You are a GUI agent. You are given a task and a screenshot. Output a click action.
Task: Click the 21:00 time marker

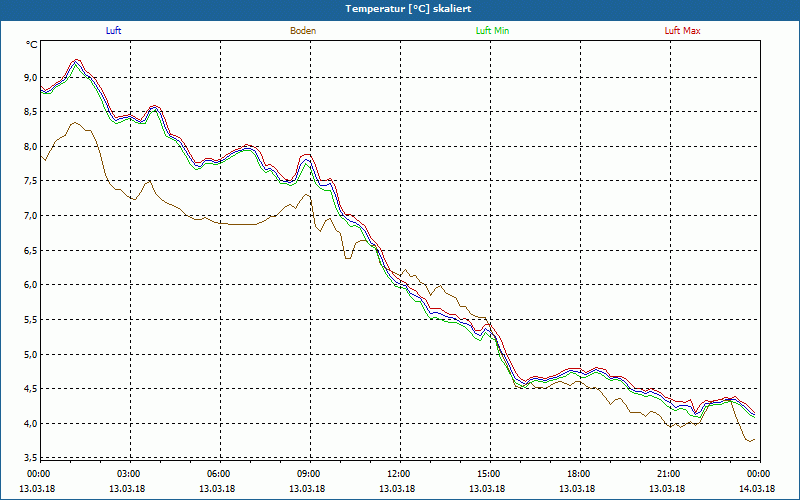[x=668, y=474]
